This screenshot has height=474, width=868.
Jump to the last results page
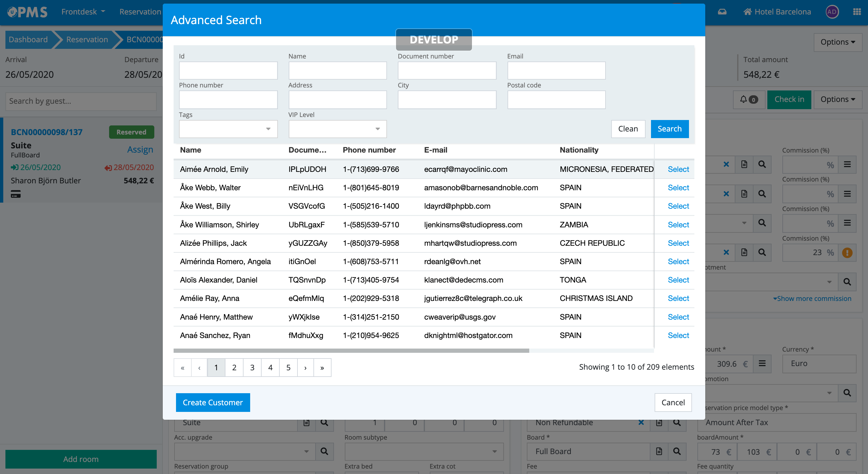tap(322, 368)
